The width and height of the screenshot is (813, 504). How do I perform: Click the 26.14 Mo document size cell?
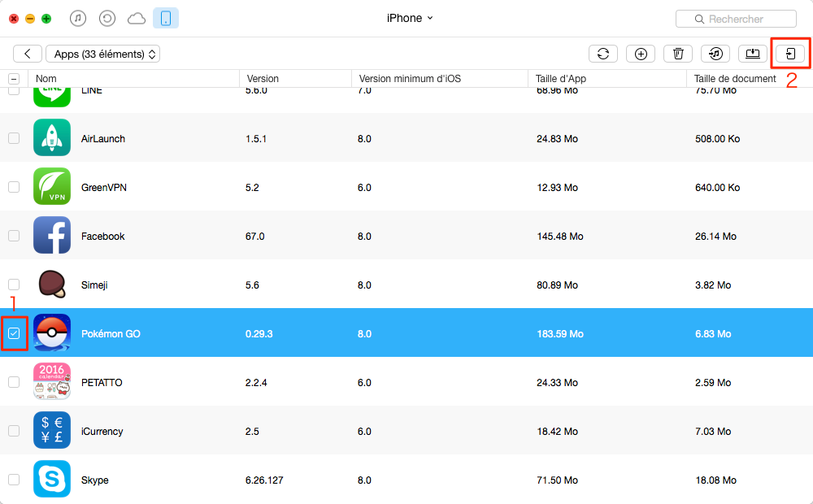[715, 236]
